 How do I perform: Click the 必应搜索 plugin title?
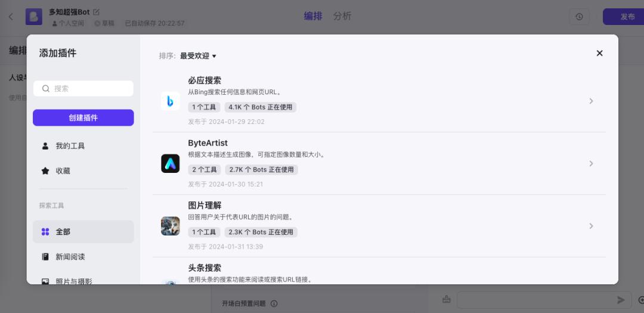click(x=205, y=80)
